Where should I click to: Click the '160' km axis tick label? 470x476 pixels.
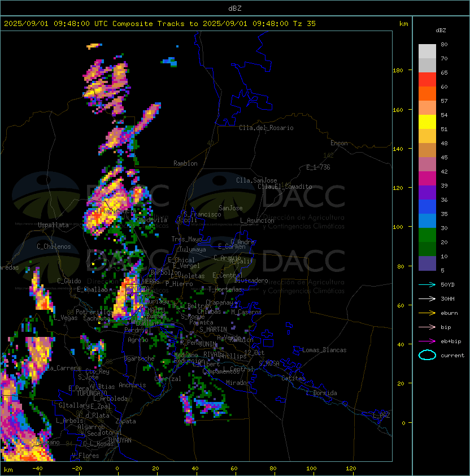(x=398, y=110)
